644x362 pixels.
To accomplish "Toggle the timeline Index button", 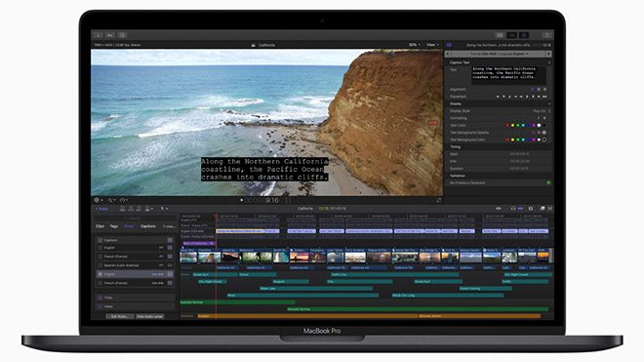I will (x=101, y=209).
